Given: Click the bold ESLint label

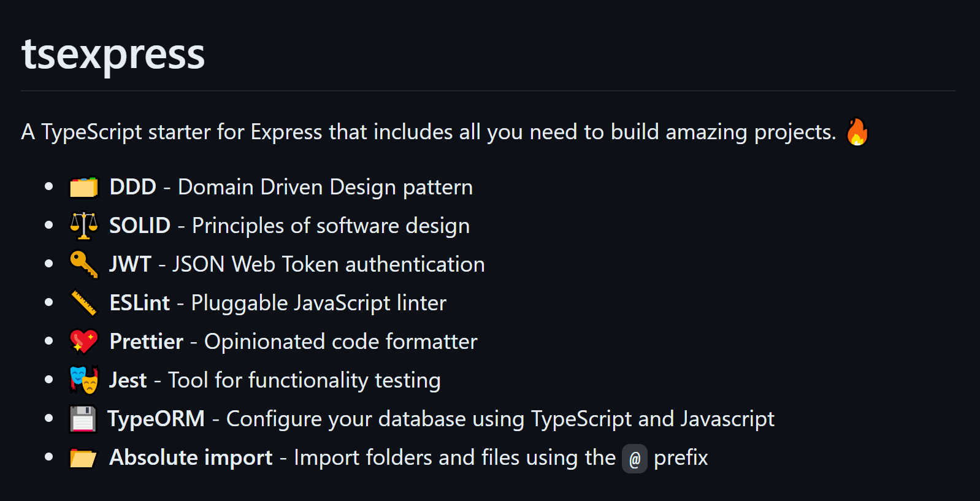Looking at the screenshot, I should coord(140,303).
